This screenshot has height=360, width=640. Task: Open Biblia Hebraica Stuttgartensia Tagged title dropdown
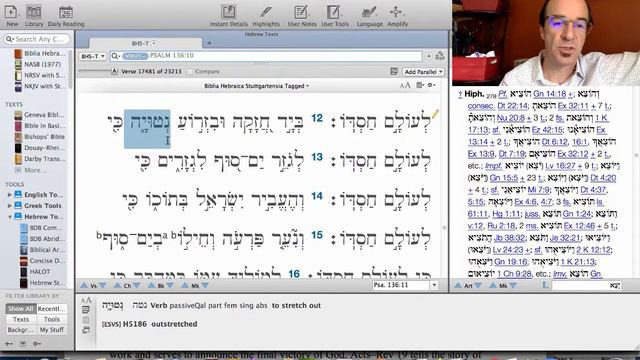tap(256, 86)
